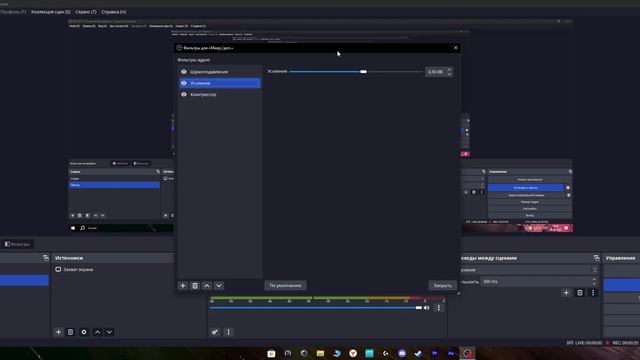
Task: Select the Компрессор filter row
Action: pos(220,95)
